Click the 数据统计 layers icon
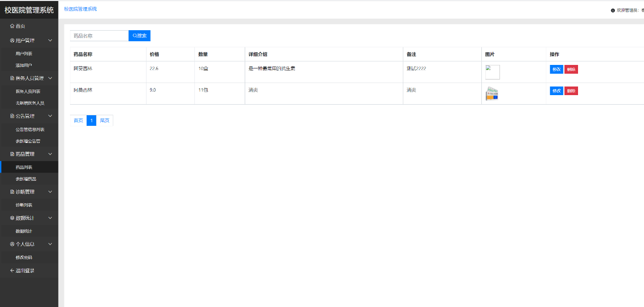Image resolution: width=644 pixels, height=307 pixels. (x=12, y=218)
